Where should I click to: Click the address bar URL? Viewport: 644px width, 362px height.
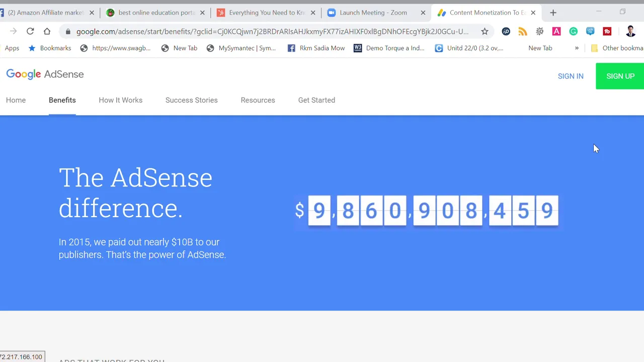pyautogui.click(x=272, y=32)
